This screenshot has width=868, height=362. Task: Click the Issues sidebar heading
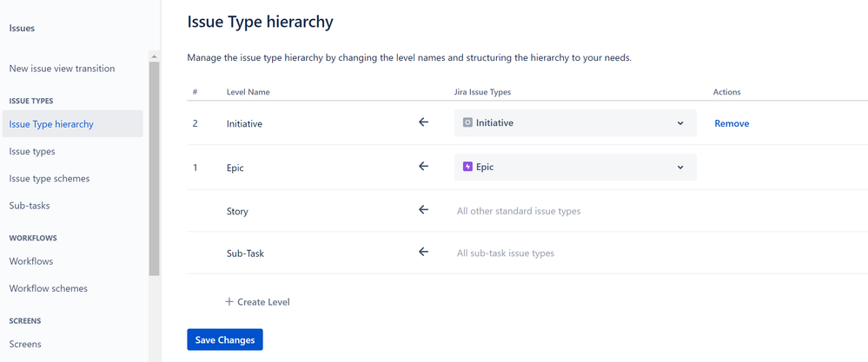click(22, 28)
